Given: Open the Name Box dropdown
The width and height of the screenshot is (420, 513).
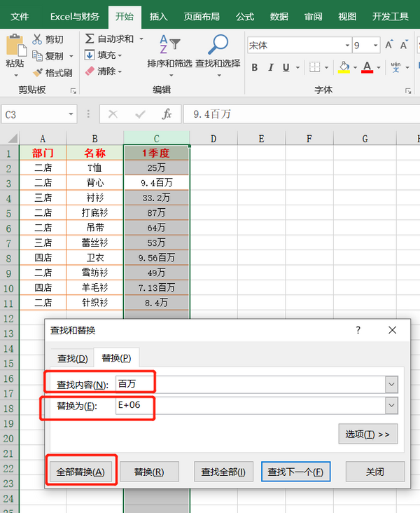Looking at the screenshot, I should [x=71, y=114].
